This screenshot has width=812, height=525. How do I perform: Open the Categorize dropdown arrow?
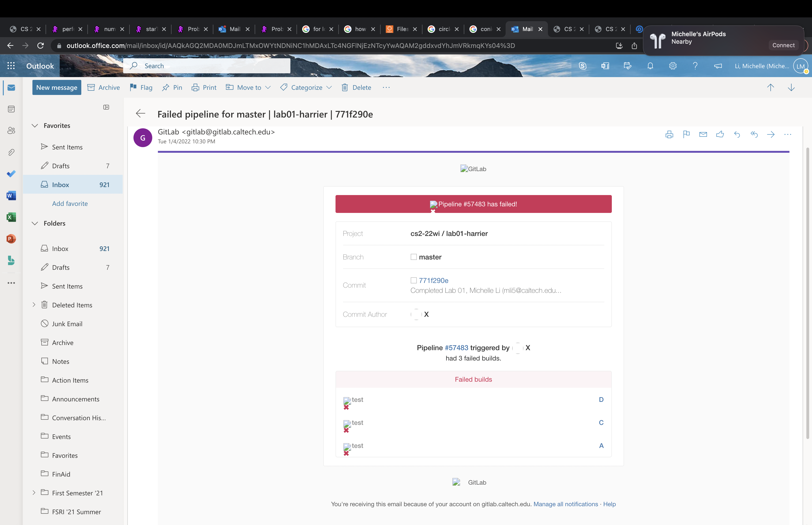tap(329, 88)
